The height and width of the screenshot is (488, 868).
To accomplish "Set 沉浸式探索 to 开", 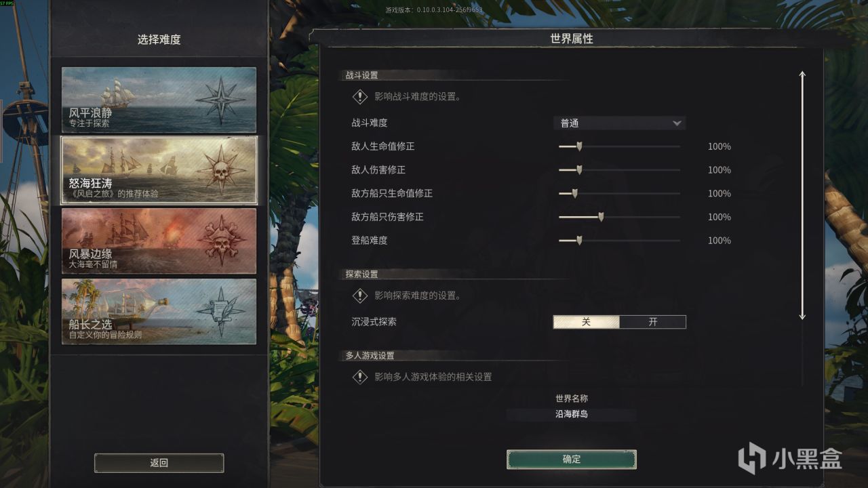I will [x=653, y=322].
